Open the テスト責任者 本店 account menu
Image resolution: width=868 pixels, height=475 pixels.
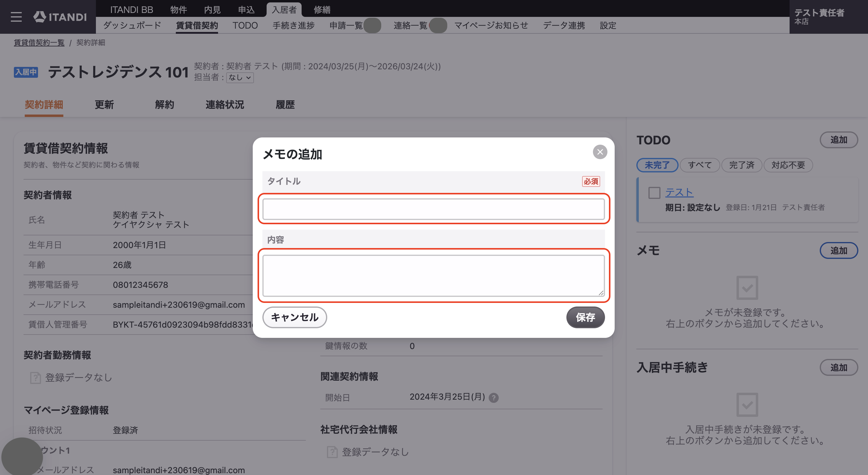click(828, 17)
